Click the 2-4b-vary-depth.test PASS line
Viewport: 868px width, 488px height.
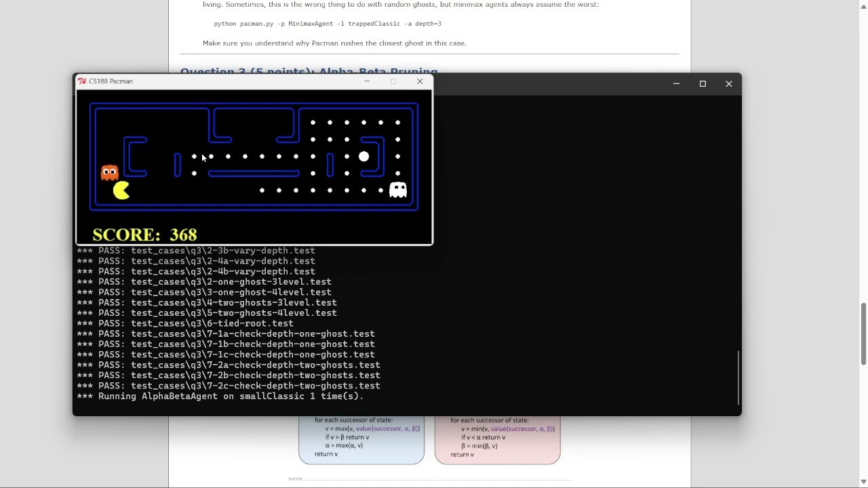coord(196,272)
